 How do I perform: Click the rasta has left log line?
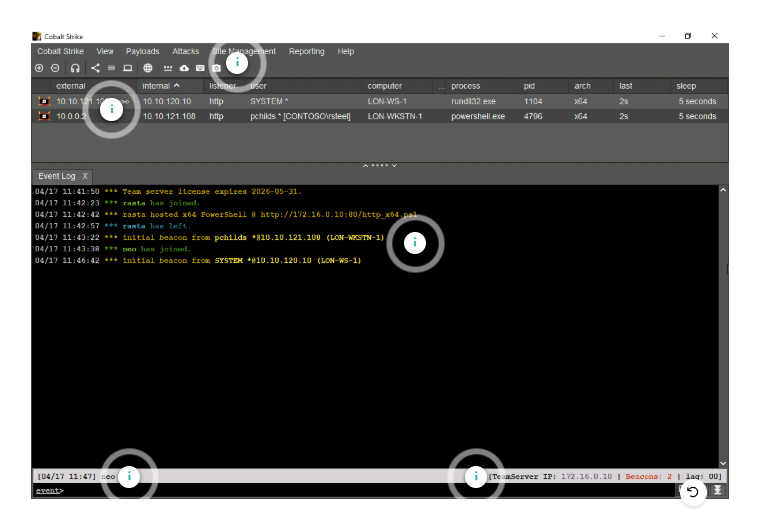tap(113, 226)
